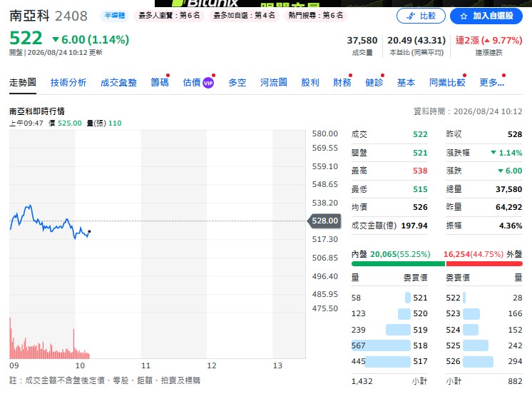Open the 半導體 industry tag
532x394 pixels.
pos(114,16)
